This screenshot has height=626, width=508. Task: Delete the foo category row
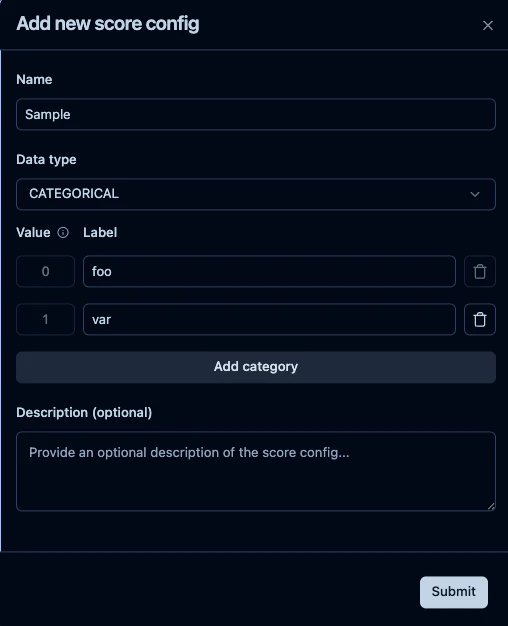(x=480, y=271)
